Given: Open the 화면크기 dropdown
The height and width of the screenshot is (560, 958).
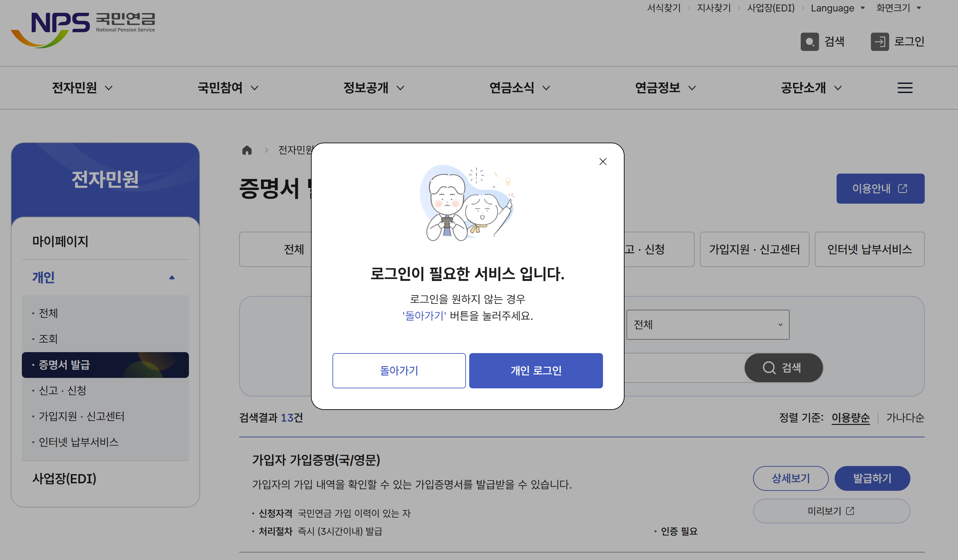Looking at the screenshot, I should [x=898, y=8].
